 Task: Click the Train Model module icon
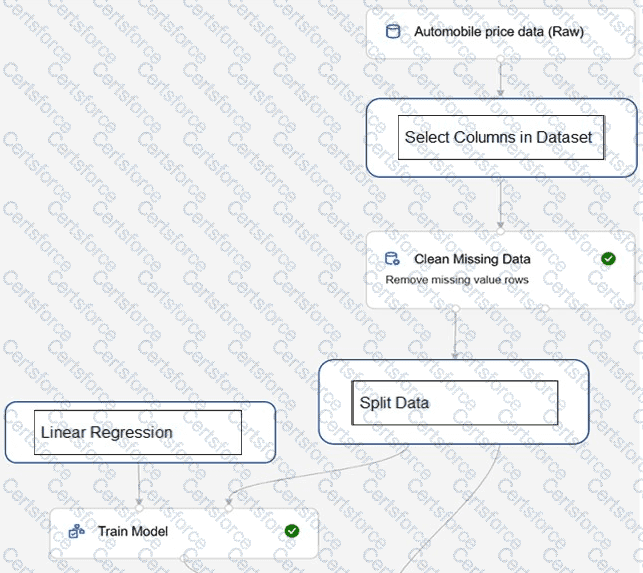tap(77, 531)
